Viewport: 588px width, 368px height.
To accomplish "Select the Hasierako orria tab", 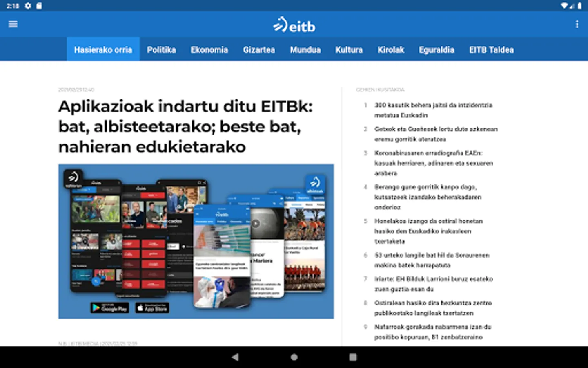I will (103, 50).
